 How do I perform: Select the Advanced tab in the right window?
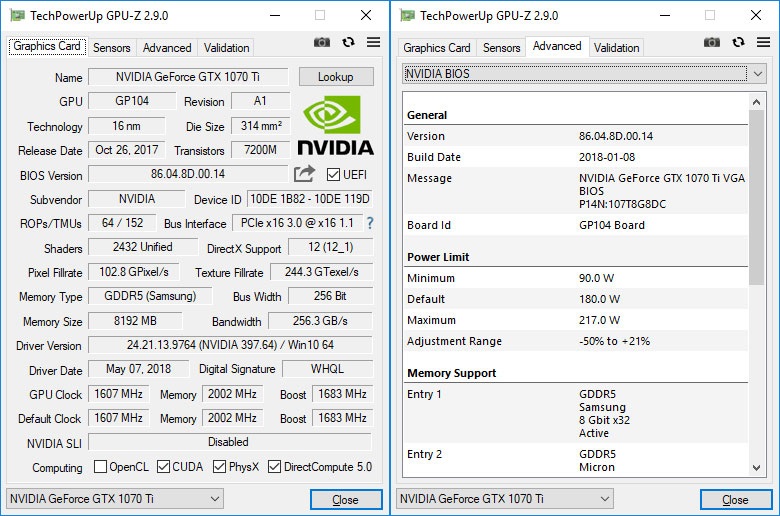pos(557,46)
